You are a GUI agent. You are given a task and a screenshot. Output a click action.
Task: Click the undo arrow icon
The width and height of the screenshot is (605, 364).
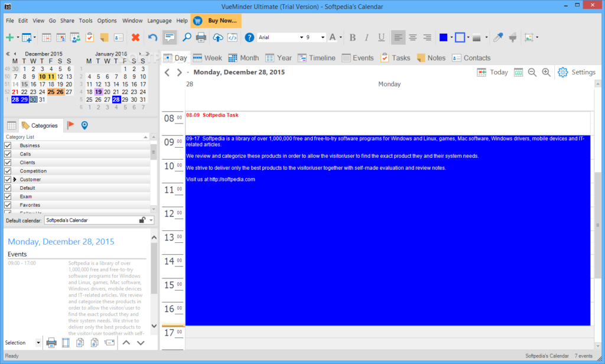[152, 37]
